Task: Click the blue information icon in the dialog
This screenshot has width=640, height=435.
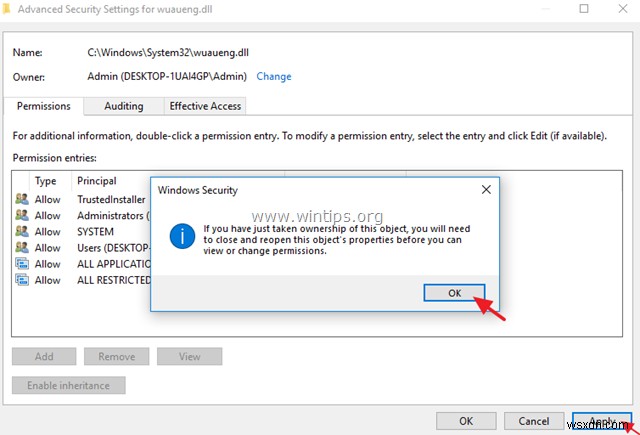Action: [x=182, y=236]
